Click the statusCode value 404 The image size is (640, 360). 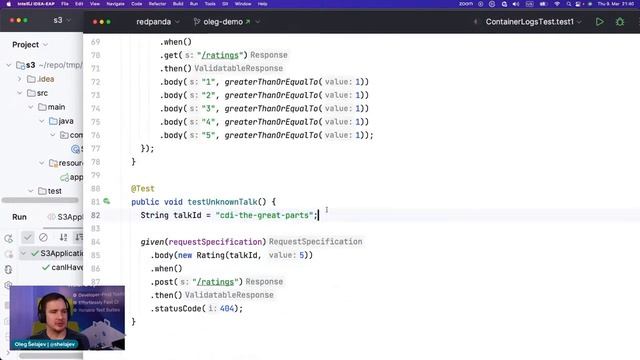pyautogui.click(x=227, y=309)
